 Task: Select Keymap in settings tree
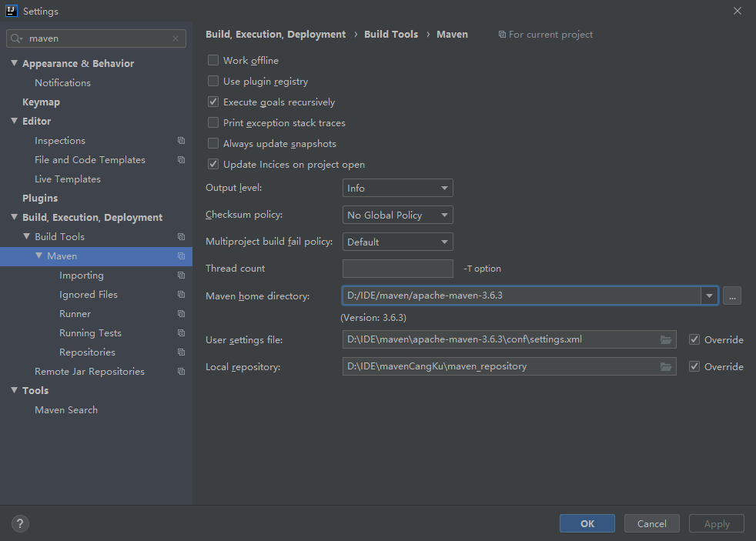coord(41,102)
